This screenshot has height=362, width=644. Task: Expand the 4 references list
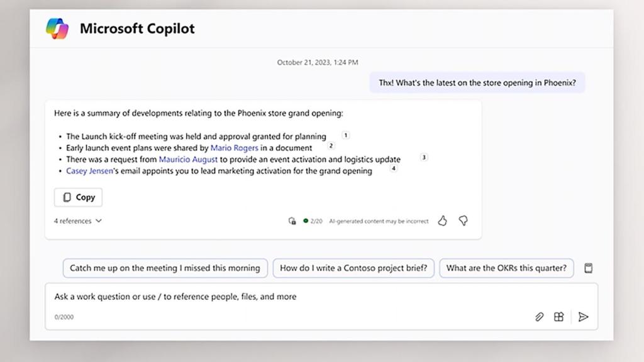pyautogui.click(x=78, y=221)
